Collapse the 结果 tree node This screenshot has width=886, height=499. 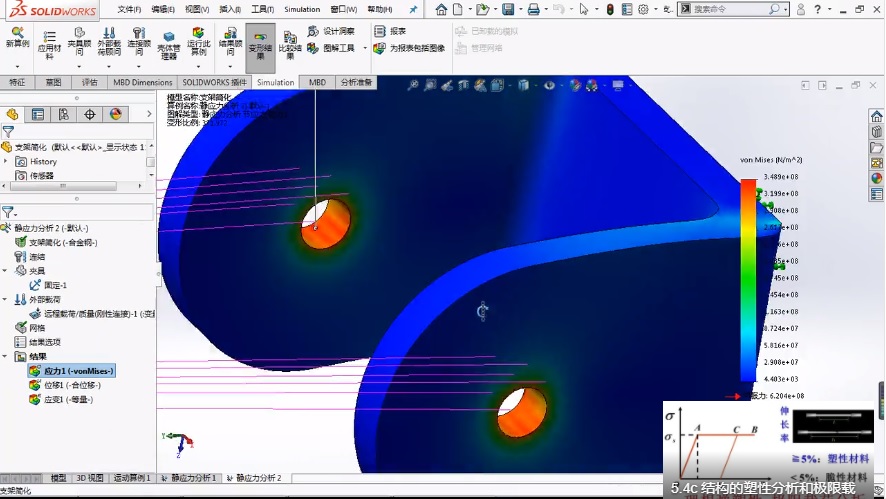pyautogui.click(x=5, y=357)
